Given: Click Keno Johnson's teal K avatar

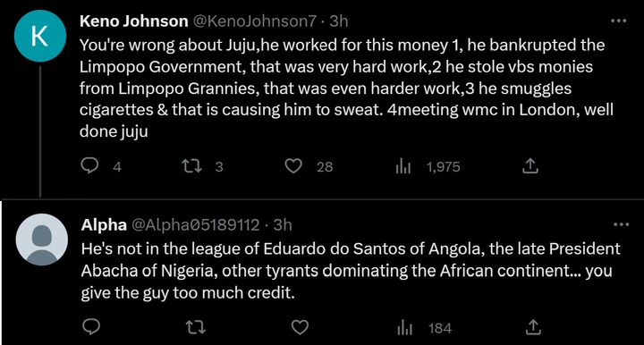Looking at the screenshot, I should tap(40, 36).
